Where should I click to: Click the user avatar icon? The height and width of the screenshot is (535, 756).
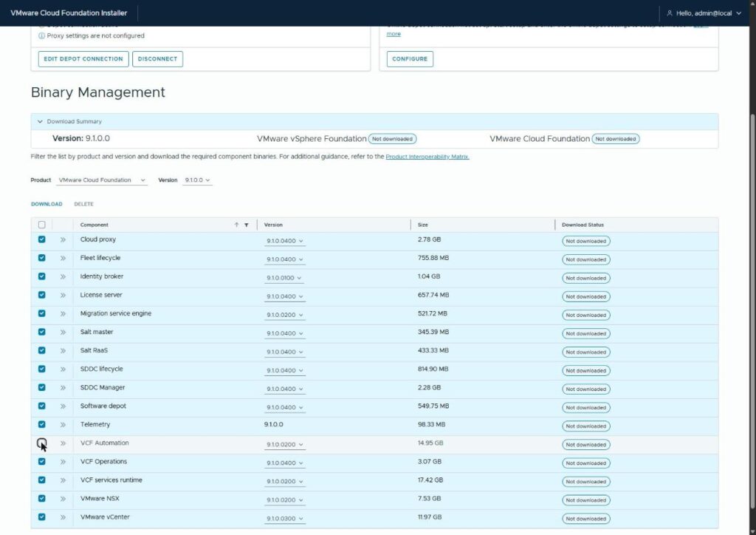pyautogui.click(x=669, y=13)
